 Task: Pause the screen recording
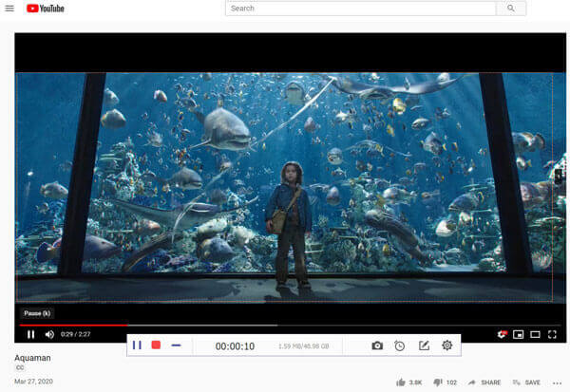click(137, 345)
